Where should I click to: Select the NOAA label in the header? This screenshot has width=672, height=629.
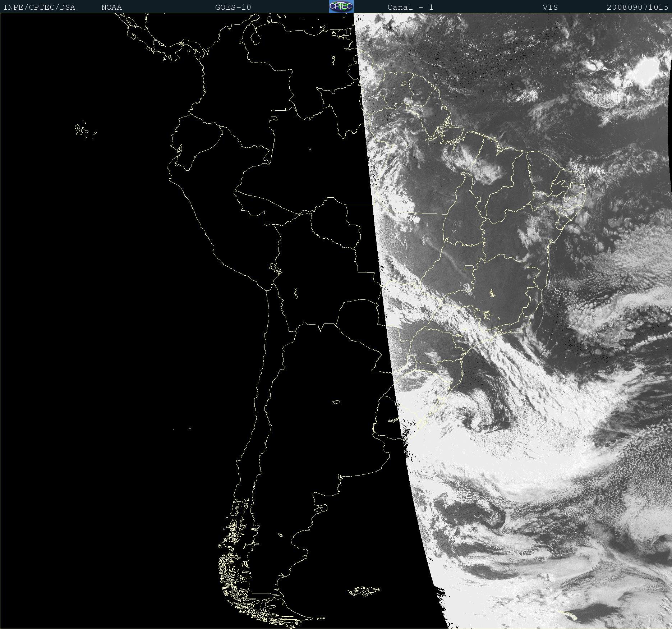(112, 7)
